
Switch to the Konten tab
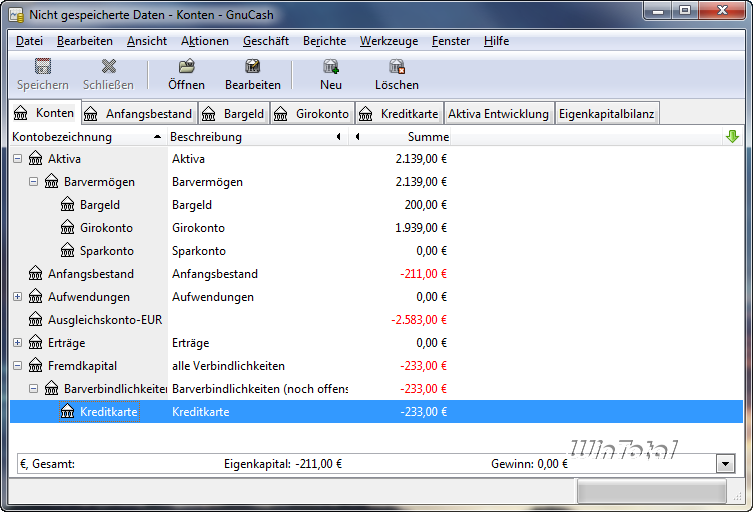[x=45, y=113]
